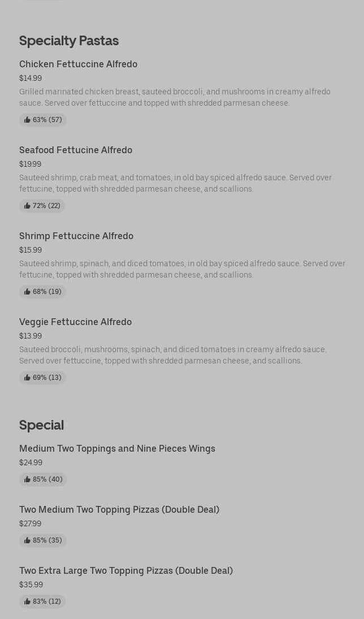Open Shrimp Fettuccine Alfredo item

coord(76,236)
